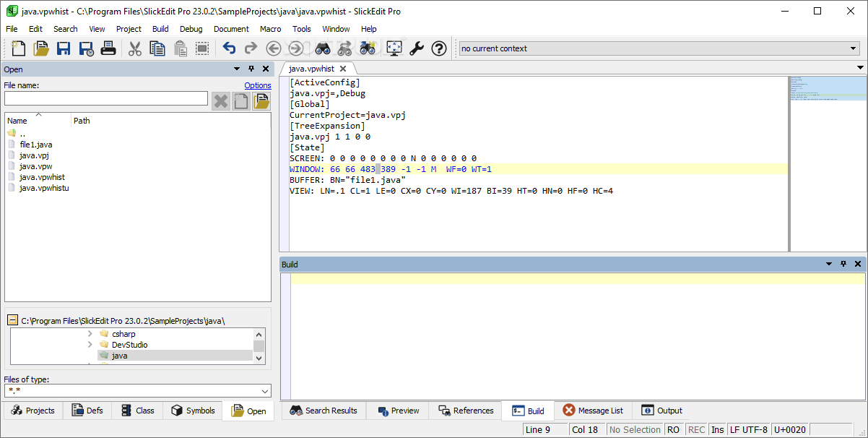Click the third binoculars (replace) icon
Viewport: 868px width, 438px height.
tap(368, 48)
